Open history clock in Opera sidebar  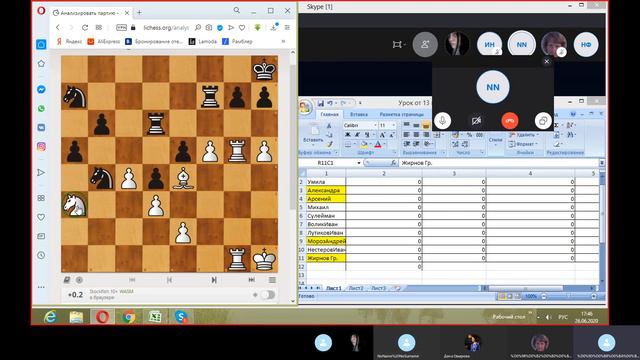[x=41, y=255]
